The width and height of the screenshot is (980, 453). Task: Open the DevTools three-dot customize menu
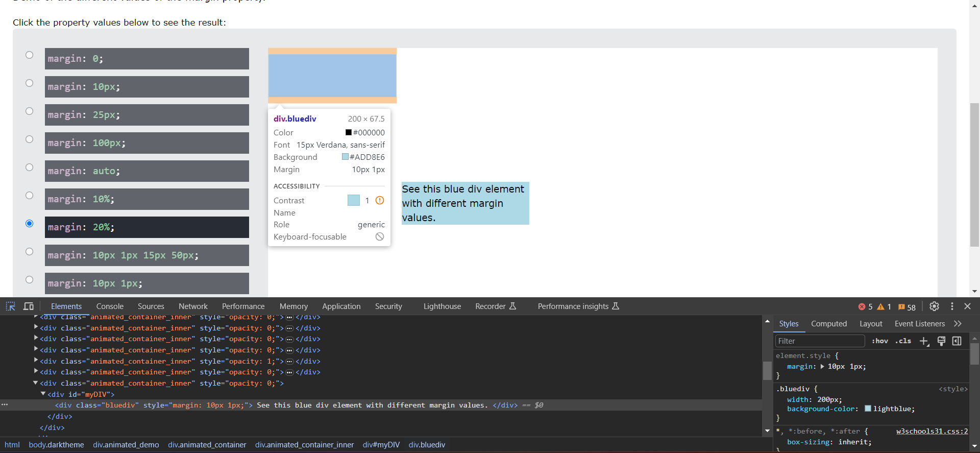pyautogui.click(x=952, y=306)
